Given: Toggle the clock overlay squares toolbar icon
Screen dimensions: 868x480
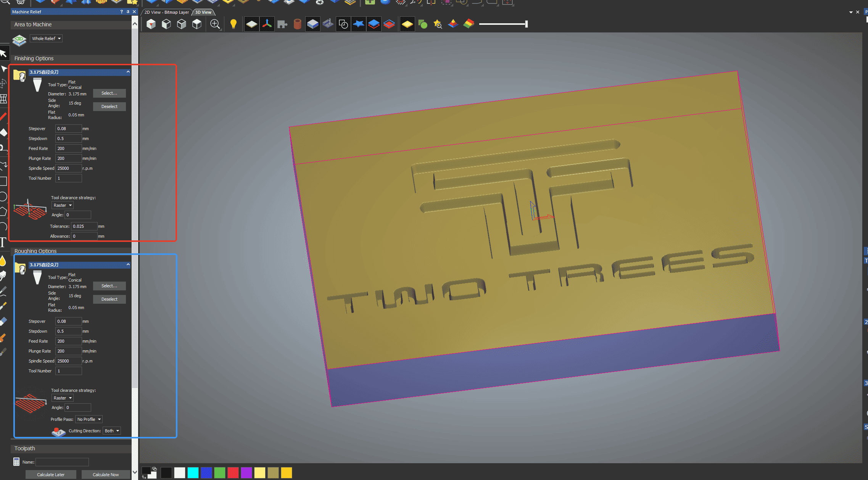Looking at the screenshot, I should tap(343, 24).
